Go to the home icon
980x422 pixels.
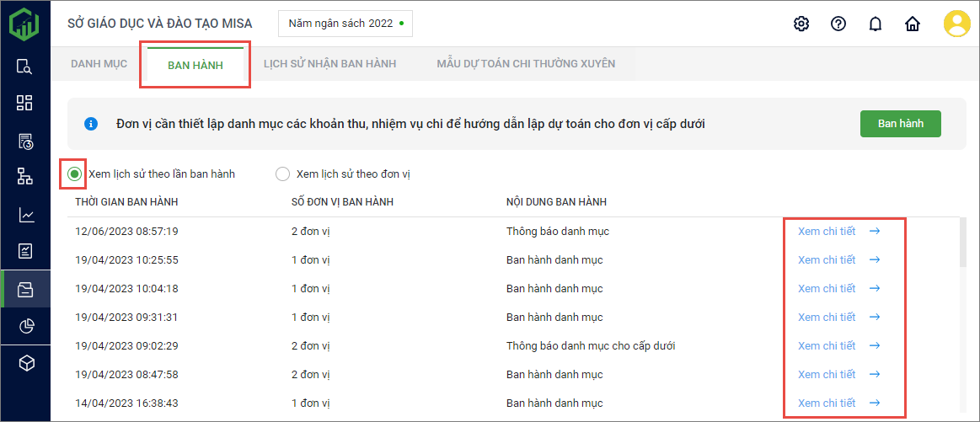click(912, 24)
